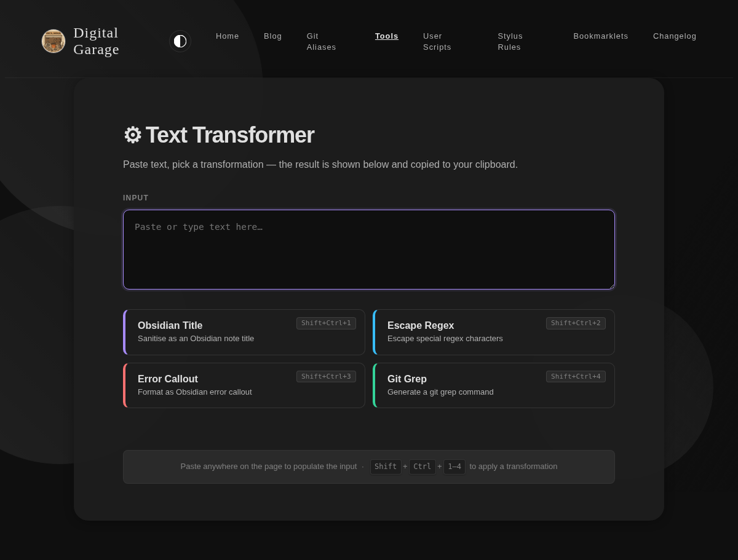Viewport: 738px width, 560px height.
Task: Click the Digital Garage logo avatar
Action: pyautogui.click(x=54, y=41)
